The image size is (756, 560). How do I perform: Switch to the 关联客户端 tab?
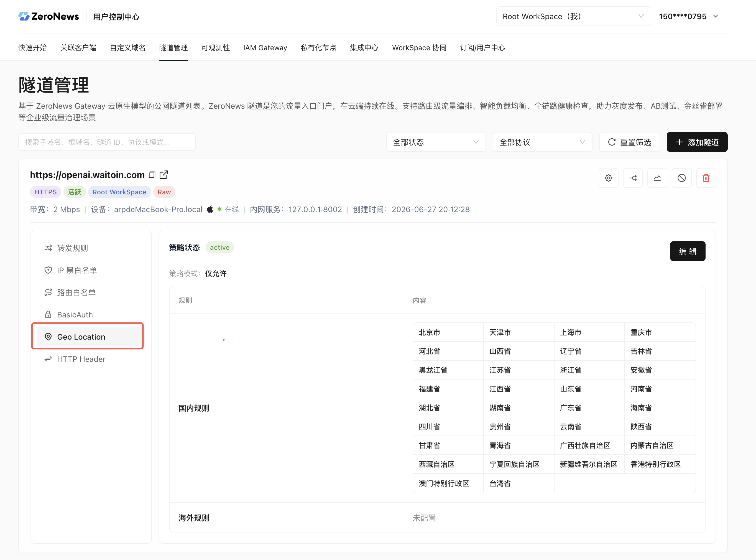point(78,48)
